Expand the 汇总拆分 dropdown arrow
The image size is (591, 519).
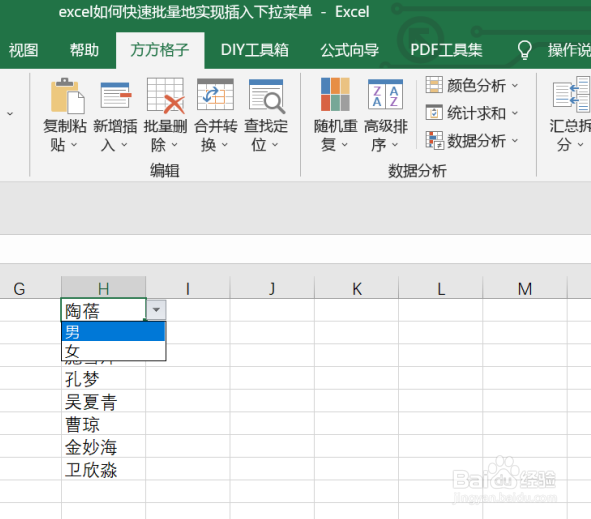click(580, 145)
